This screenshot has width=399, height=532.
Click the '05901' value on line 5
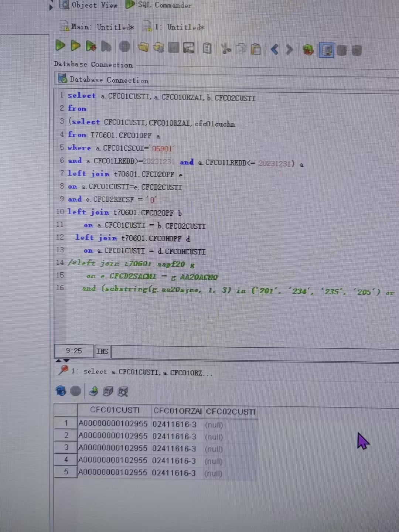point(162,149)
